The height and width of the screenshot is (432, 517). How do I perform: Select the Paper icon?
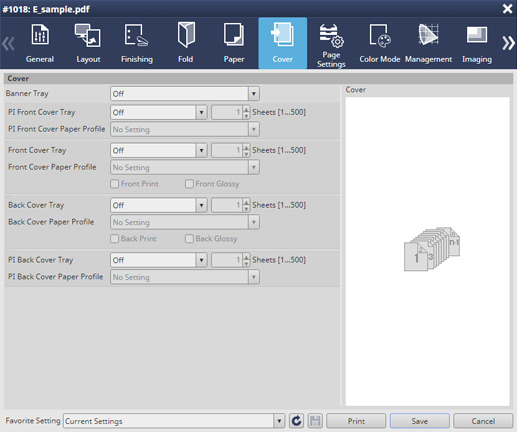234,34
